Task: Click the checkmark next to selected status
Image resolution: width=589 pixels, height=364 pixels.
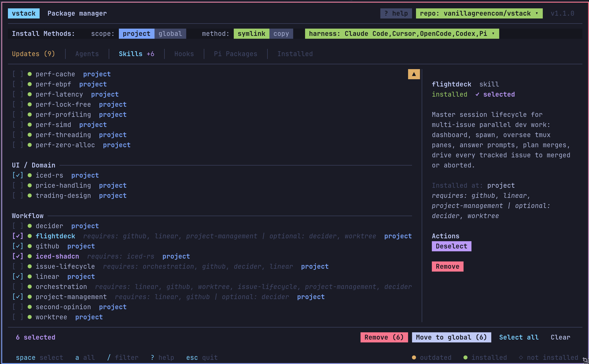Action: pyautogui.click(x=477, y=94)
